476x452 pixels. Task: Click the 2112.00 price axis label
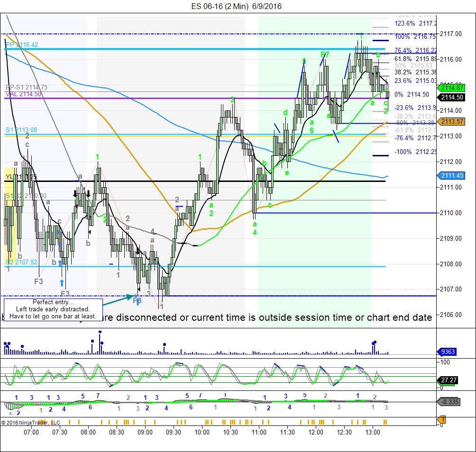coord(451,162)
